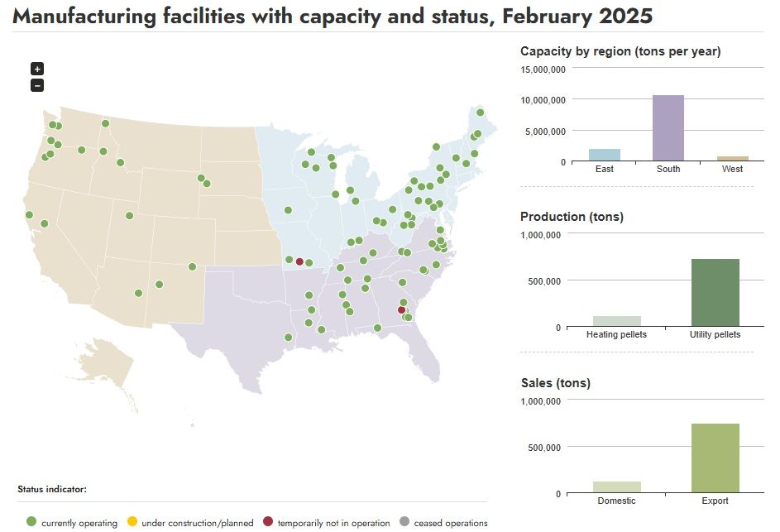Select the red marker near Oklahoma-Arkansas border
The width and height of the screenshot is (780, 532).
299,261
